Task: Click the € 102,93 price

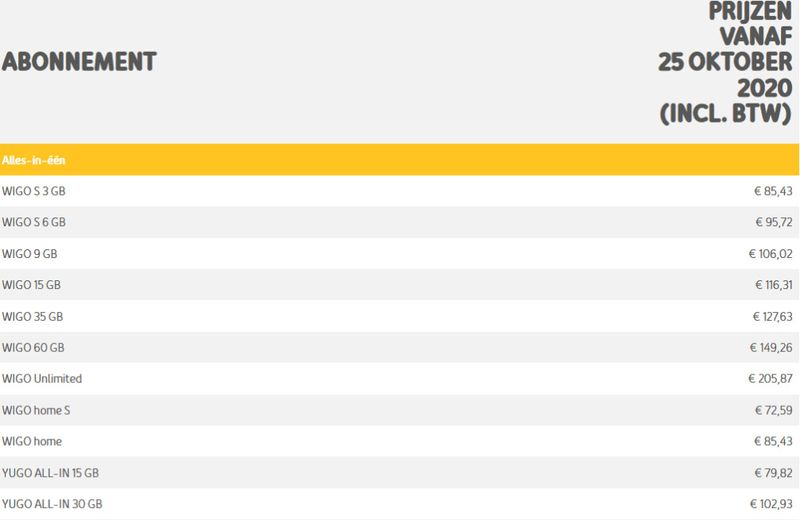Action: [x=771, y=504]
